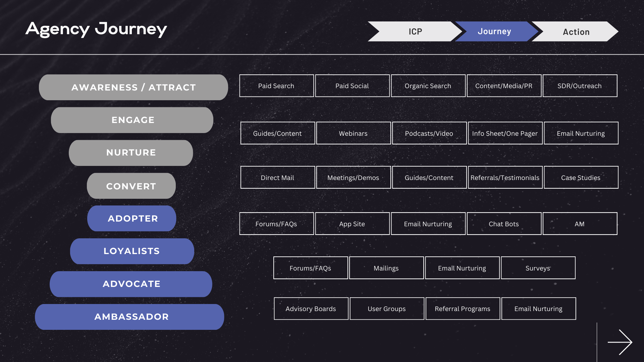The width and height of the screenshot is (644, 362).
Task: Select the blue Adopter stage pill
Action: click(x=132, y=219)
